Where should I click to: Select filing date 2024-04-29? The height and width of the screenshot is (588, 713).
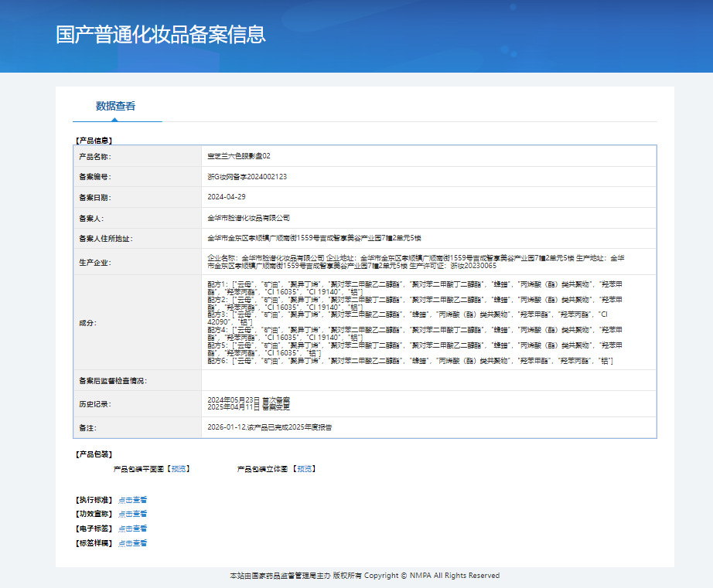pos(227,197)
